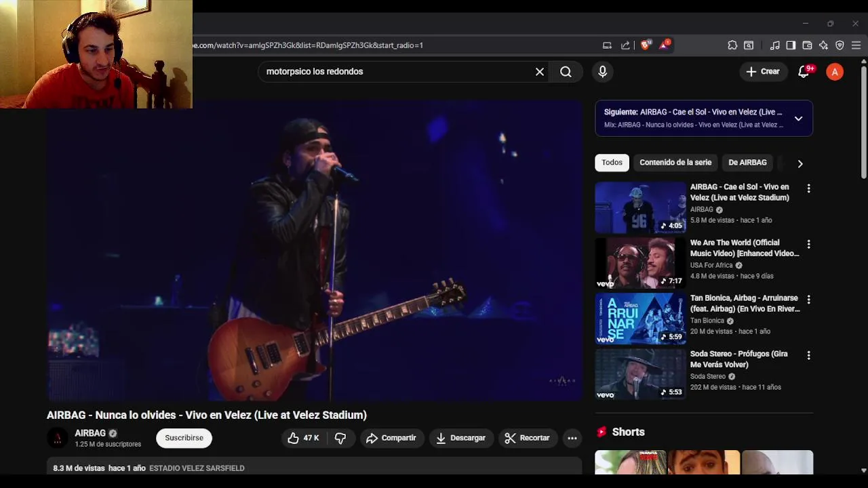
Task: Open options menu for Cae el Sol video
Action: tap(808, 188)
